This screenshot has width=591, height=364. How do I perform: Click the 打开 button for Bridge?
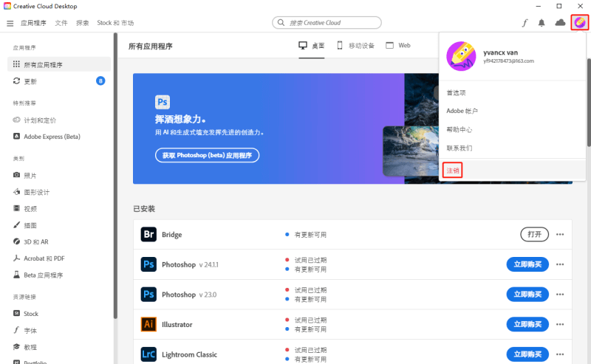click(x=534, y=235)
